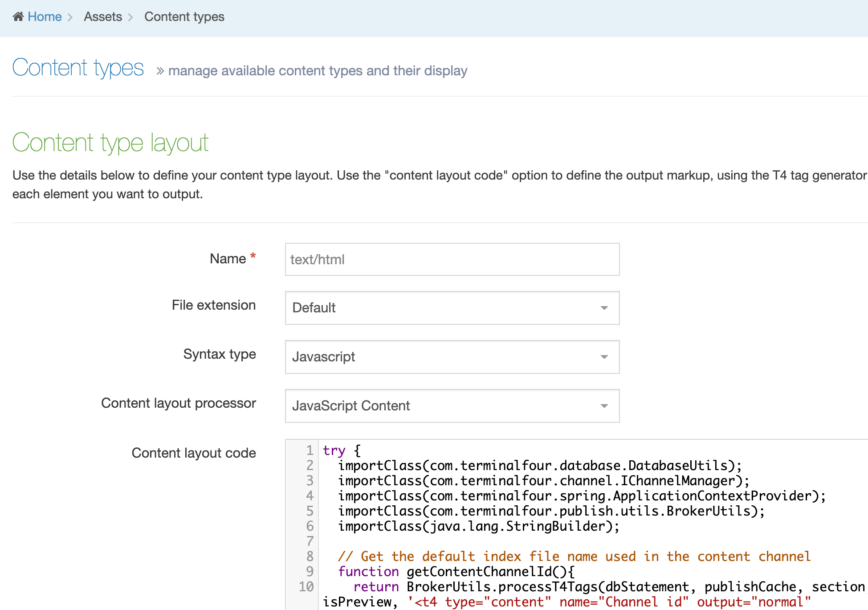The image size is (868, 610).
Task: Open the File extension dropdown
Action: coord(445,308)
